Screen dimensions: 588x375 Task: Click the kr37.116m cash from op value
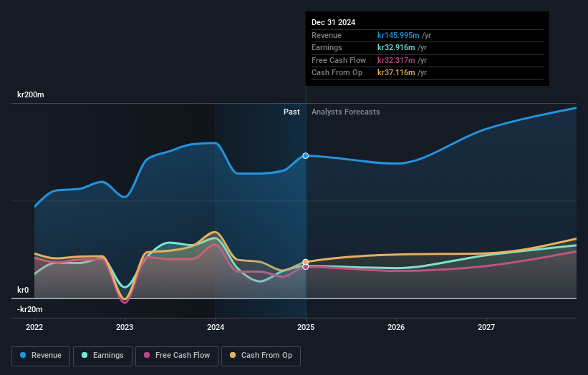[396, 73]
